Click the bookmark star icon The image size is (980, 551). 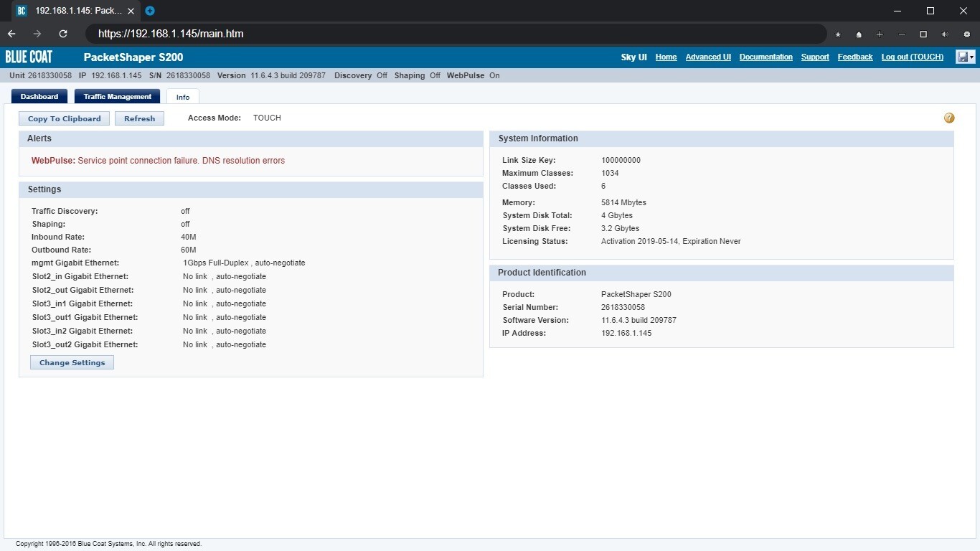(x=837, y=34)
